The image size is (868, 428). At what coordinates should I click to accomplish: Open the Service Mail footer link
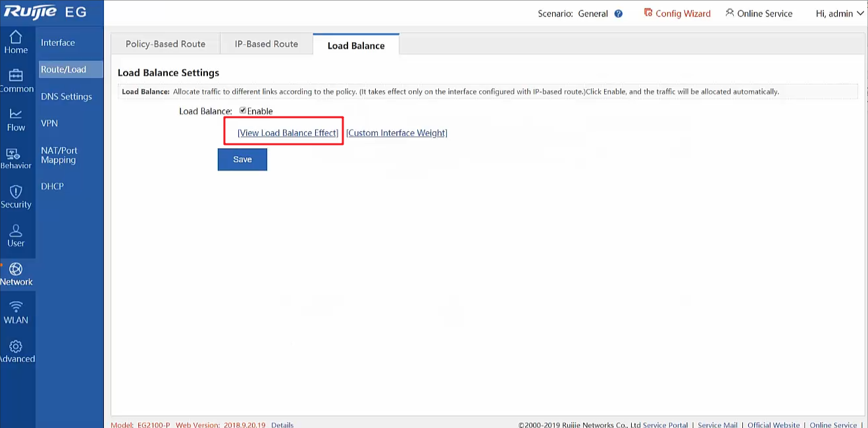pyautogui.click(x=717, y=425)
